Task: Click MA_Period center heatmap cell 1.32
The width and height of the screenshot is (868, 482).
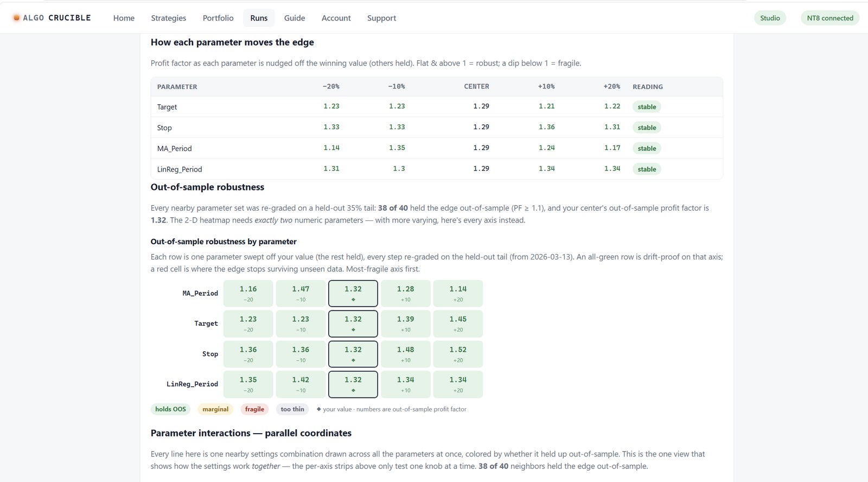Action: click(x=353, y=294)
